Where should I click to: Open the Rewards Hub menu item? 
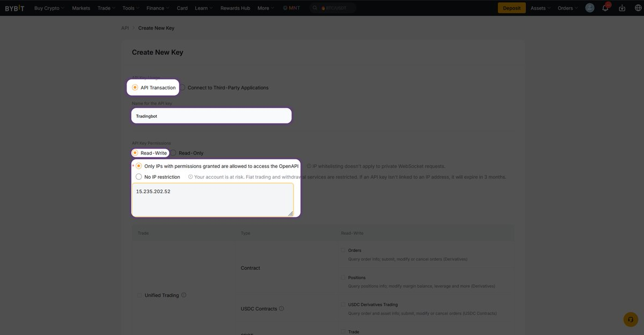tap(235, 8)
